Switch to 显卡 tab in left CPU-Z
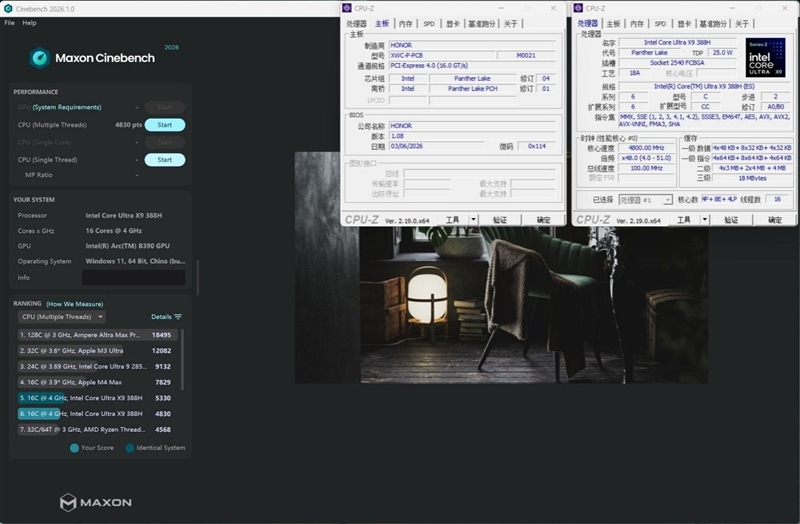 point(453,24)
